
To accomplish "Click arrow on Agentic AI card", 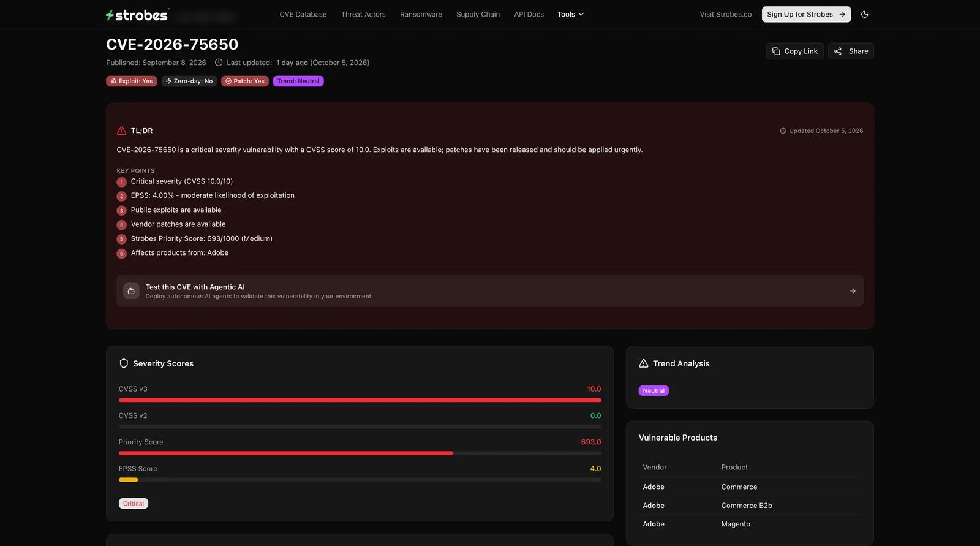I will pos(853,291).
